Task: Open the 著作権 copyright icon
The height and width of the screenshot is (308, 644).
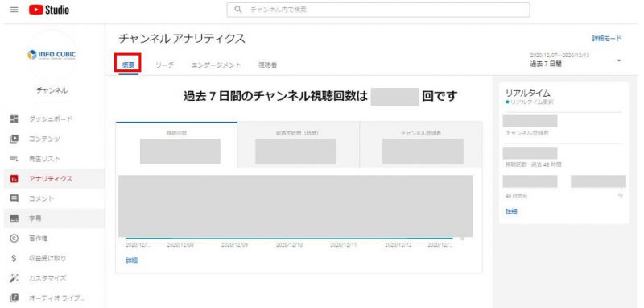Action: point(14,238)
